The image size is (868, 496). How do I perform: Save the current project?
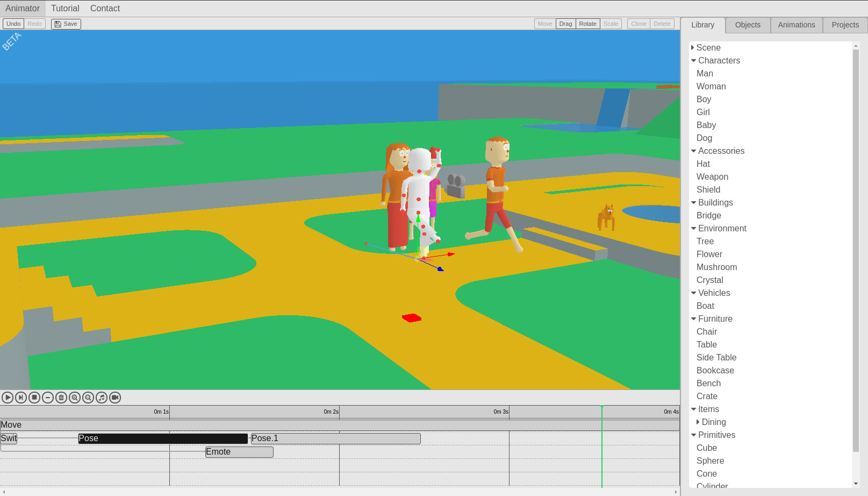tap(66, 24)
